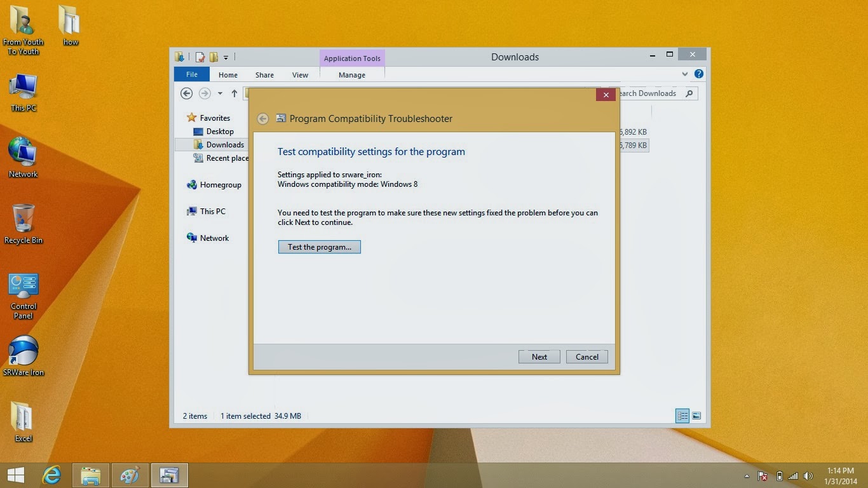Viewport: 868px width, 488px height.
Task: Open Customize Quick Access Toolbar dropdown
Action: point(226,58)
